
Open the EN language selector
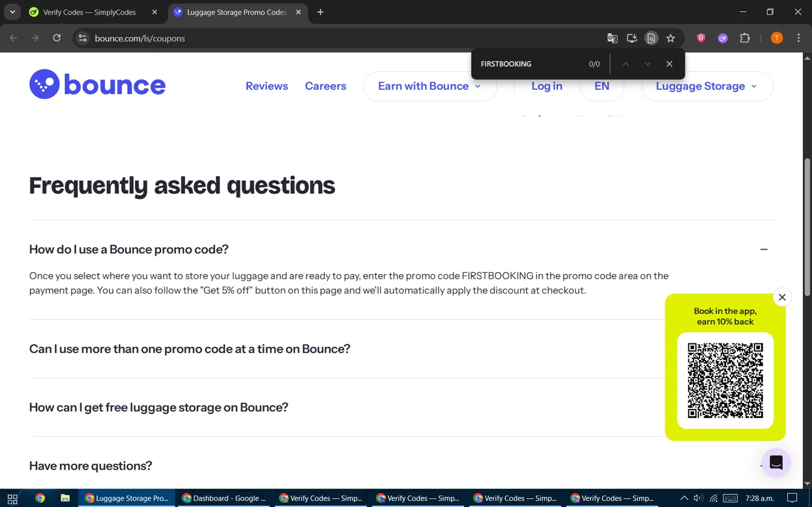click(602, 86)
